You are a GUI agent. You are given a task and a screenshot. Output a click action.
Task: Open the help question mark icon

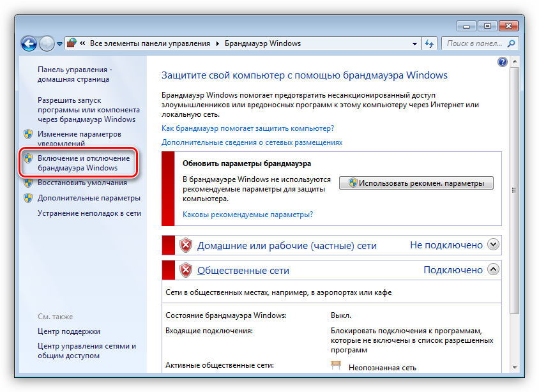pyautogui.click(x=502, y=62)
